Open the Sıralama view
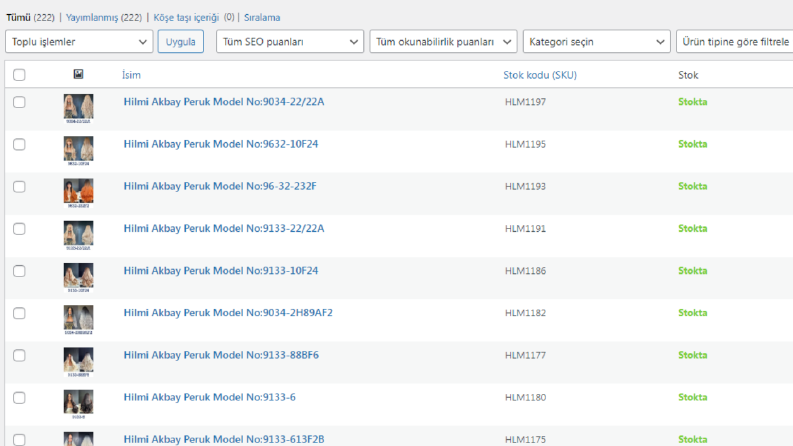793x446 pixels. (x=262, y=17)
